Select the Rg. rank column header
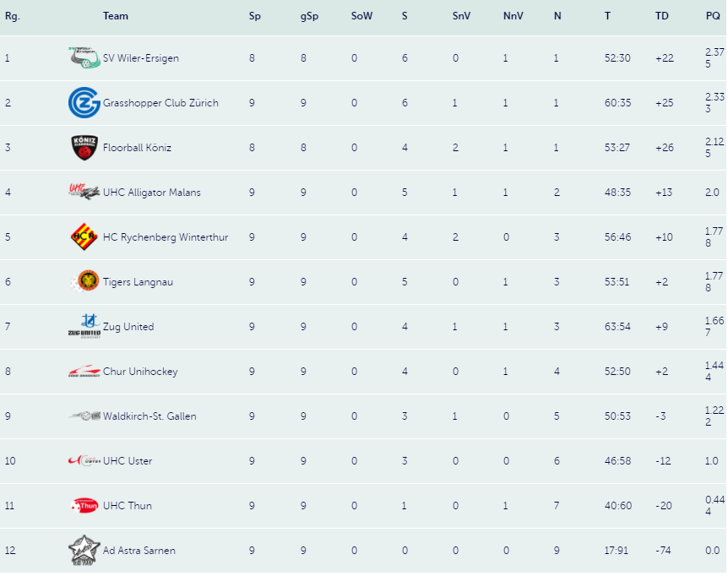The image size is (728, 576). tap(13, 16)
